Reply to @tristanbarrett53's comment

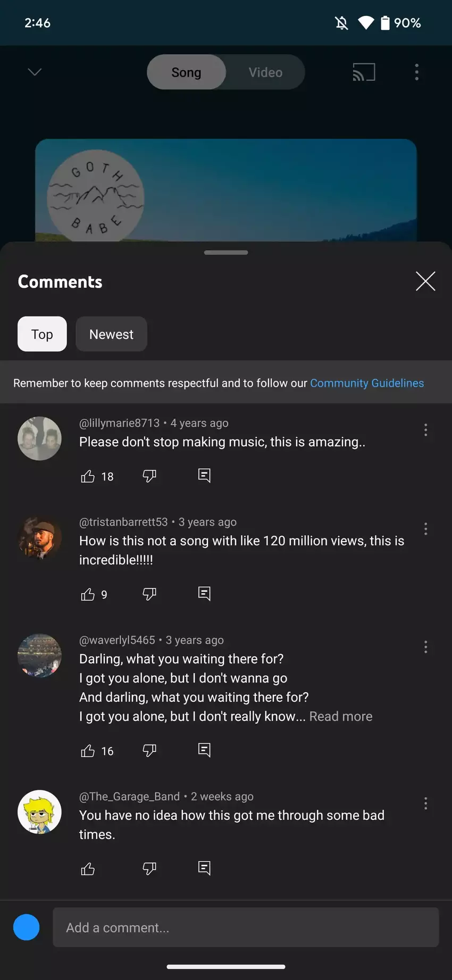point(204,594)
